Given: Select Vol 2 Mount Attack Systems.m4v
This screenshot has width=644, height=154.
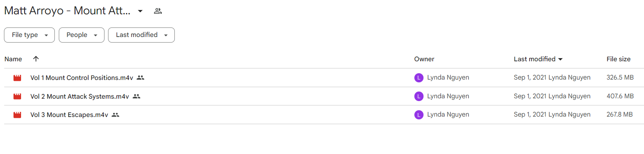Looking at the screenshot, I should [79, 96].
